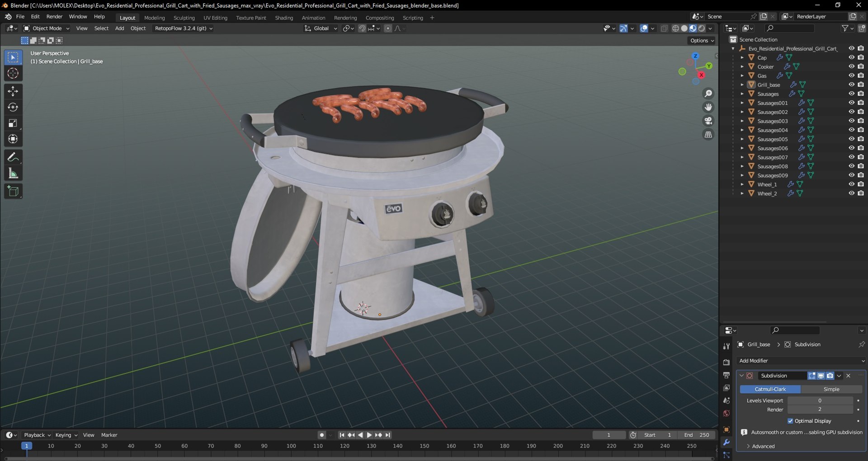
Task: Open the Global orientation dropdown
Action: point(321,28)
